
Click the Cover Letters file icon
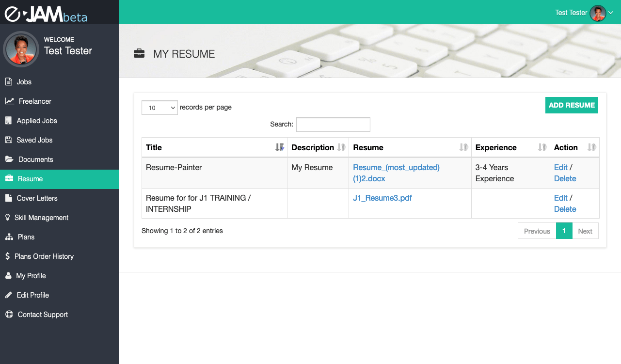click(8, 198)
